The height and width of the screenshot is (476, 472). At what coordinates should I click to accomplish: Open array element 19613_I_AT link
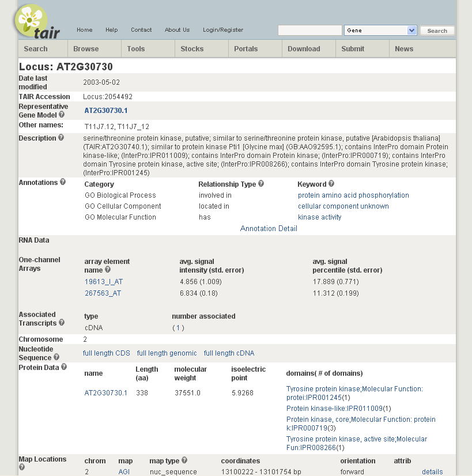[x=104, y=282]
